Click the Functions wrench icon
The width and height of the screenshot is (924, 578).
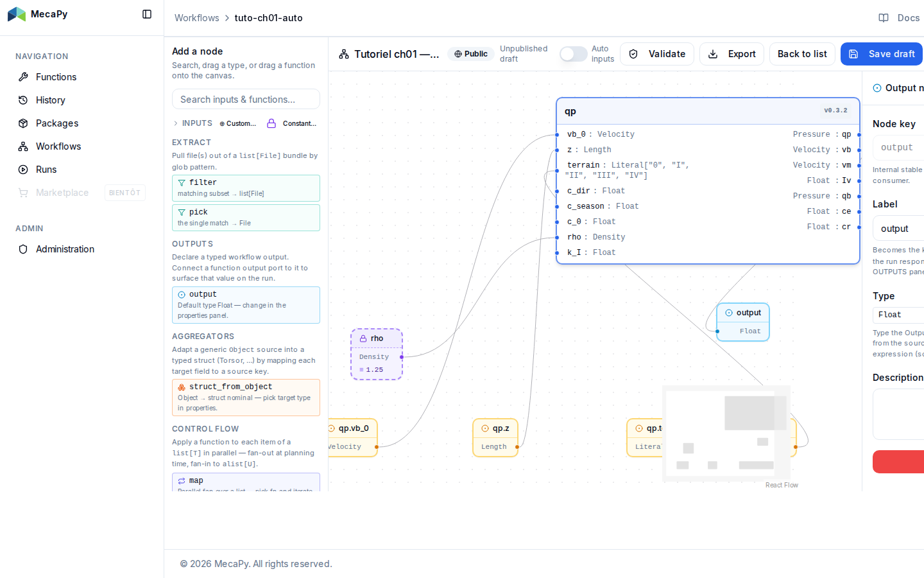(x=23, y=77)
